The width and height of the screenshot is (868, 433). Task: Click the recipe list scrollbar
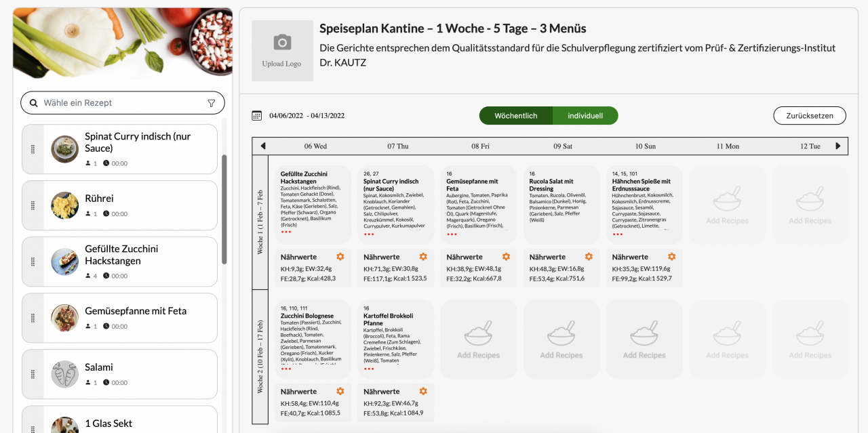(x=224, y=209)
